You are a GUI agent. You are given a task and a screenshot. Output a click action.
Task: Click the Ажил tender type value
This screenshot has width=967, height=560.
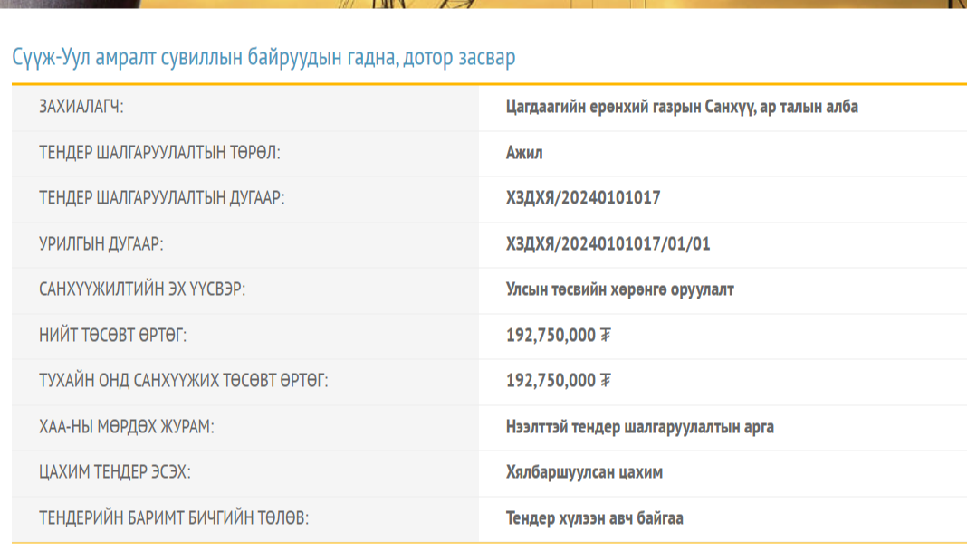click(524, 153)
